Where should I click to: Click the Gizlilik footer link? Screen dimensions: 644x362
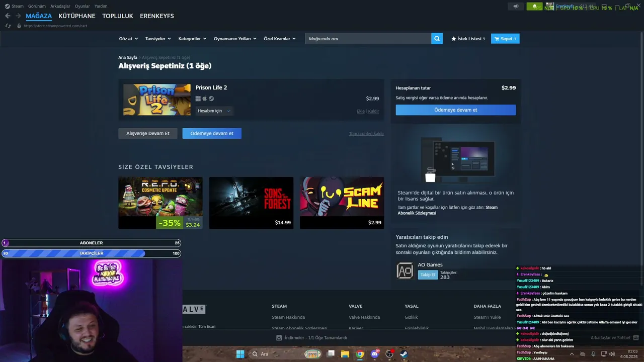click(x=411, y=317)
